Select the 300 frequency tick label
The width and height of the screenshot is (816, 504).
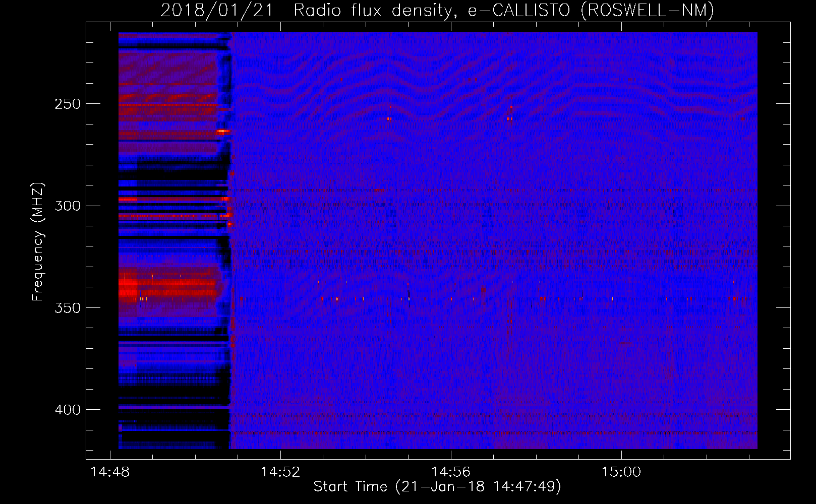coord(68,206)
